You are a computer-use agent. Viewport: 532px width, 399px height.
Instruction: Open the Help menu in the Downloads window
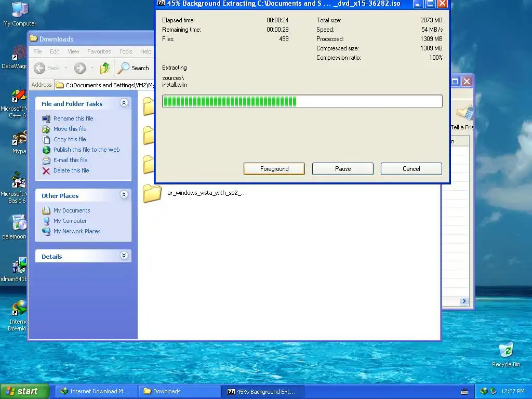pyautogui.click(x=146, y=51)
